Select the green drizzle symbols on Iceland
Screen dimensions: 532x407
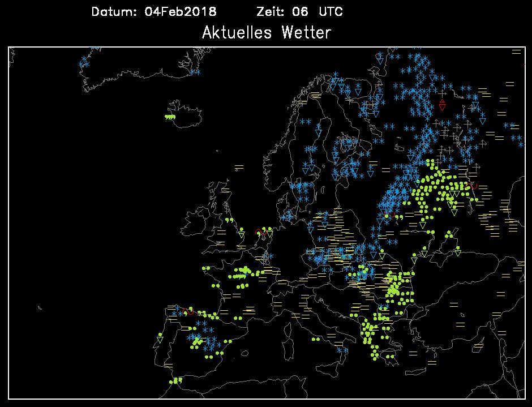coord(170,117)
